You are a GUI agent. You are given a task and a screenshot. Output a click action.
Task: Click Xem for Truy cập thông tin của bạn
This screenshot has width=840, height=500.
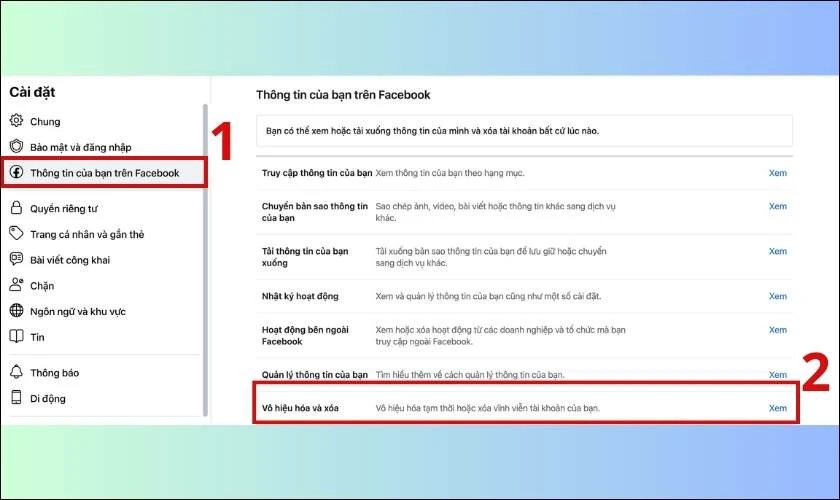pyautogui.click(x=778, y=173)
